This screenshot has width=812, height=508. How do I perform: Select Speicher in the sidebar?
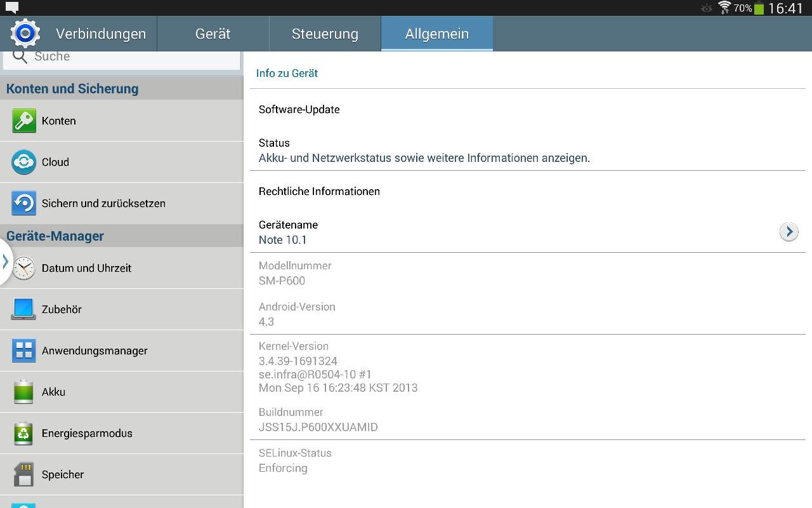(122, 474)
